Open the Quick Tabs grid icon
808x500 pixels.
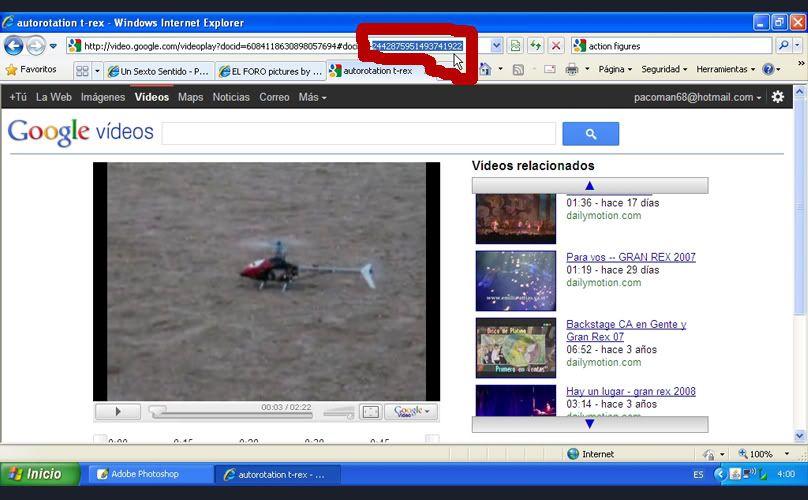82,71
